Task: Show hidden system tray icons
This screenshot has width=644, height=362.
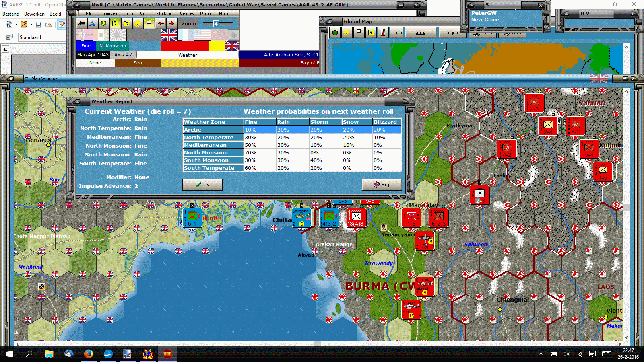Action: [x=541, y=354]
